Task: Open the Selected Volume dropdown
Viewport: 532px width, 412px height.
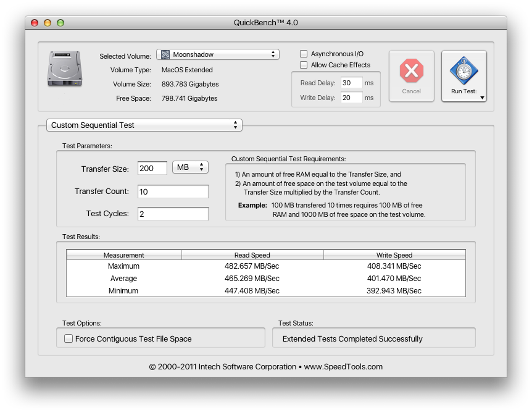Action: pos(217,54)
